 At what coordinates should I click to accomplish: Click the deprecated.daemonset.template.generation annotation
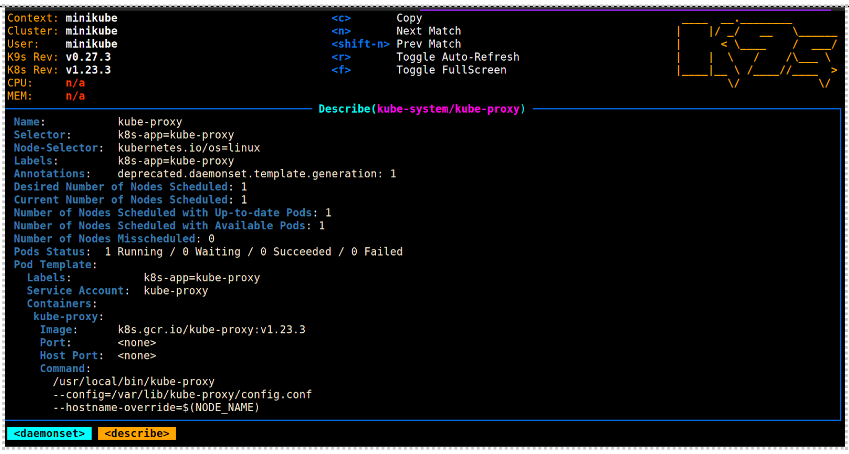click(257, 174)
